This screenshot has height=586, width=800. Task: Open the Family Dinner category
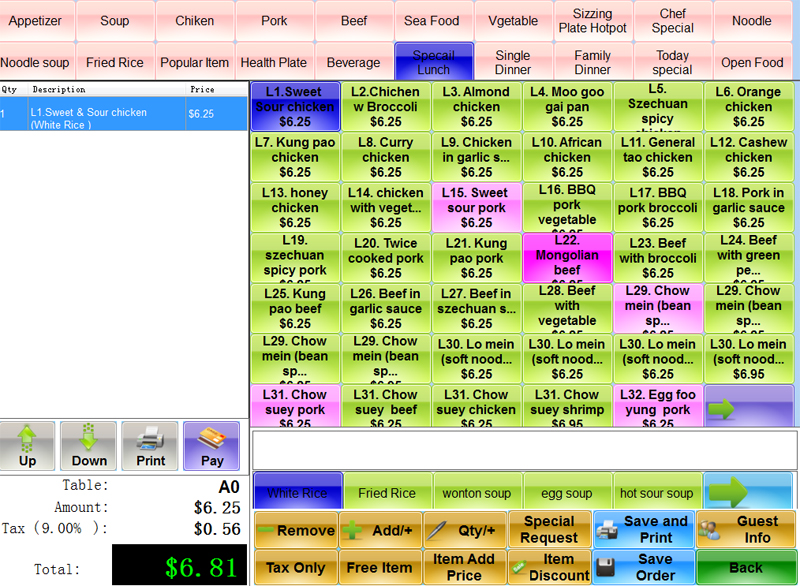(592, 62)
